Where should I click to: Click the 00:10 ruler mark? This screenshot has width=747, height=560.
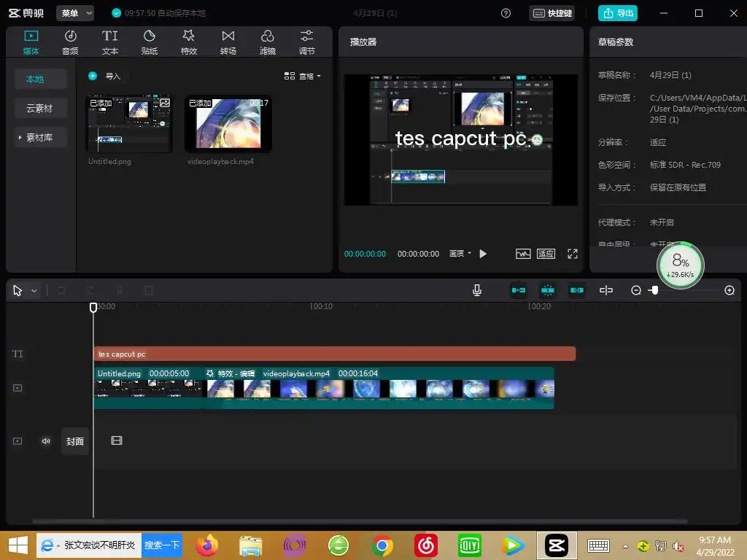tap(322, 306)
